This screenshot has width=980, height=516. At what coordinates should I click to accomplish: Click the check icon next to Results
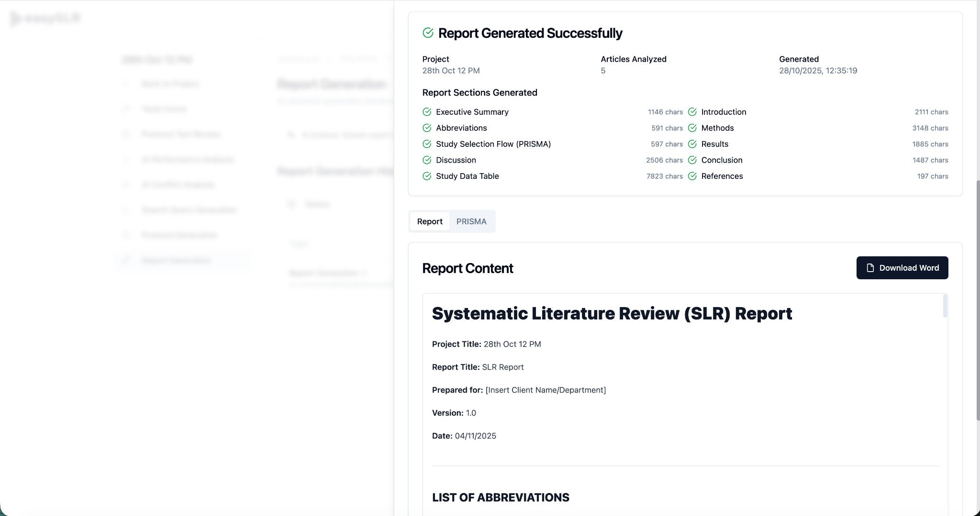(692, 144)
